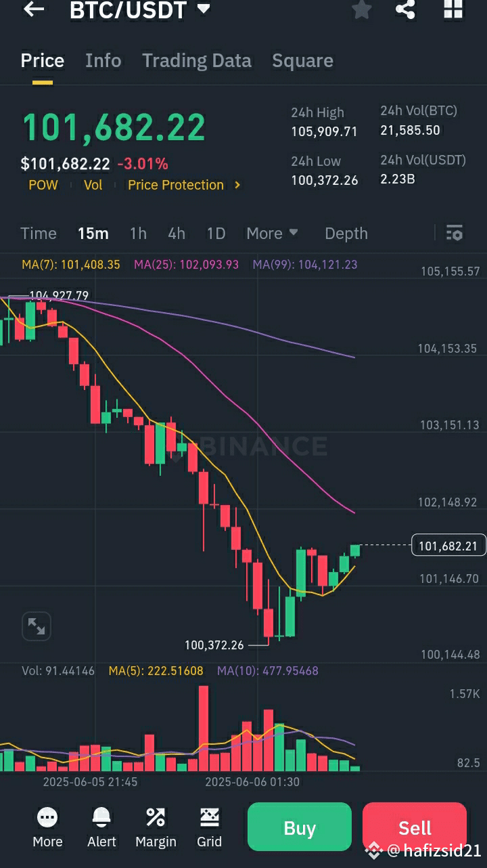Open Margin trading
This screenshot has height=868, width=487.
pos(156,828)
